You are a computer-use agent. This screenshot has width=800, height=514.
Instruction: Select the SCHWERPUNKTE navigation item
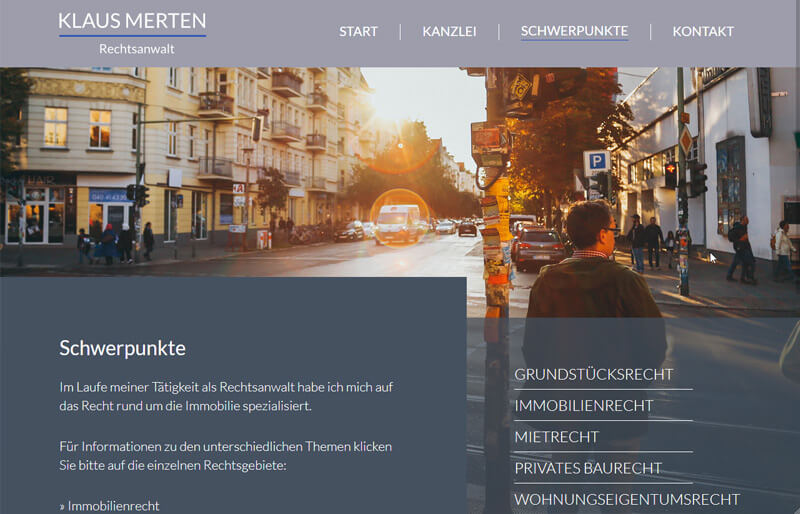click(x=574, y=32)
